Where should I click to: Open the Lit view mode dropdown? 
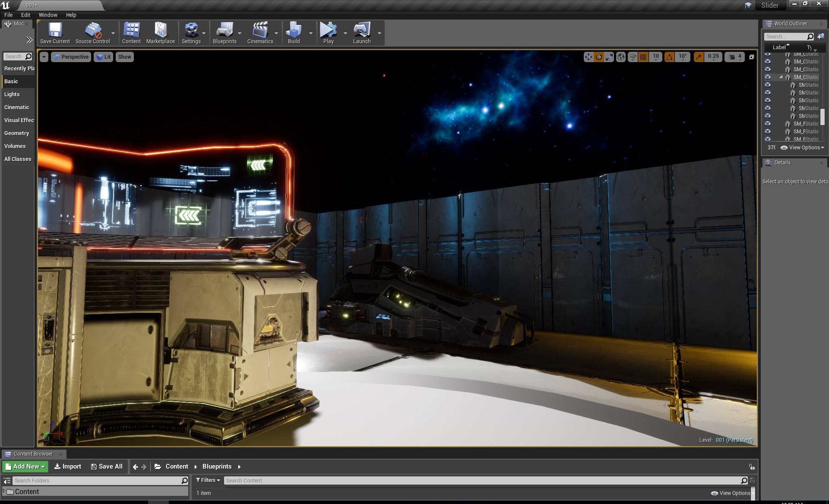tap(103, 57)
